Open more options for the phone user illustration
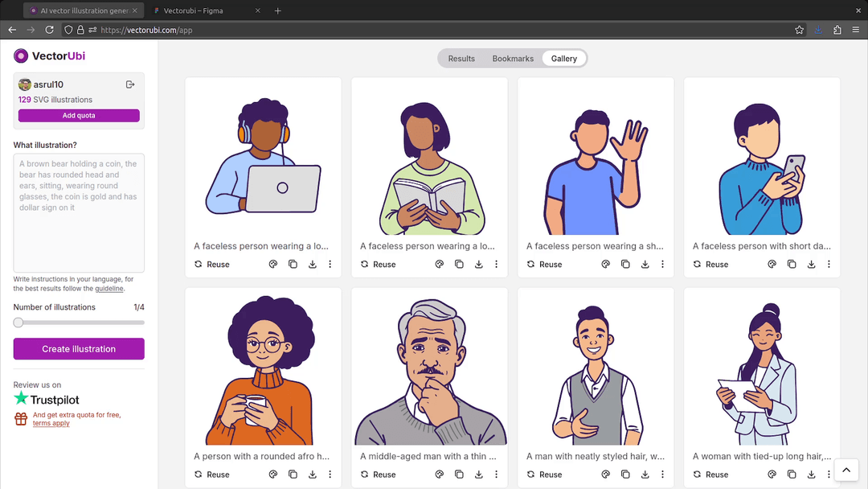 (829, 264)
